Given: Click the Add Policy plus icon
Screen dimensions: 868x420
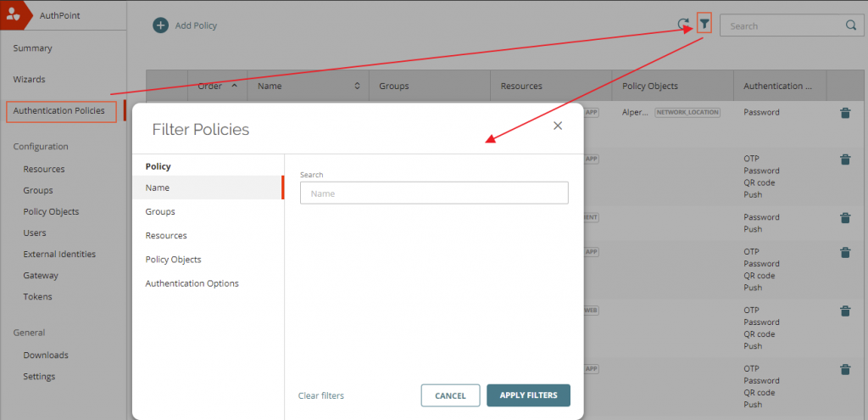Looking at the screenshot, I should pyautogui.click(x=160, y=25).
